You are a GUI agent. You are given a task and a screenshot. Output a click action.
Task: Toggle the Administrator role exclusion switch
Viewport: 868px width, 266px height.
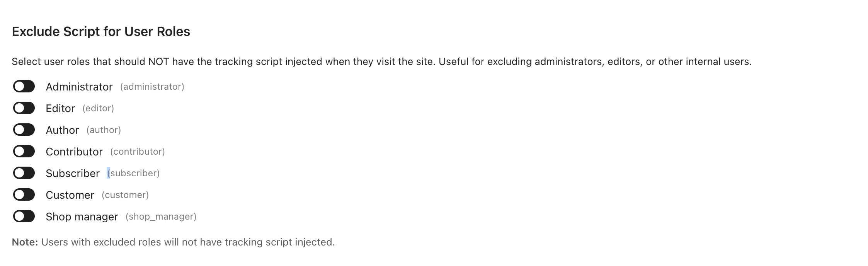tap(24, 87)
